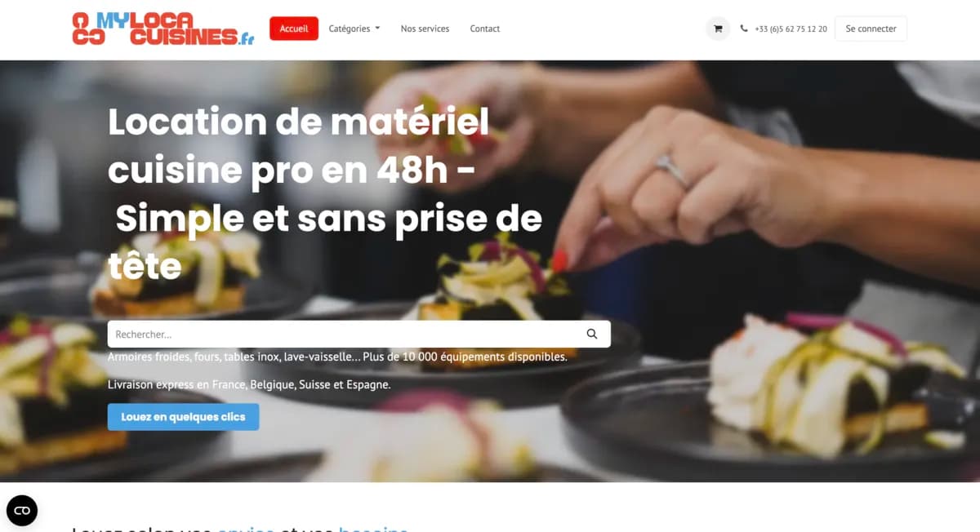980x532 pixels.
Task: Click the magnifier search icon
Action: click(592, 334)
